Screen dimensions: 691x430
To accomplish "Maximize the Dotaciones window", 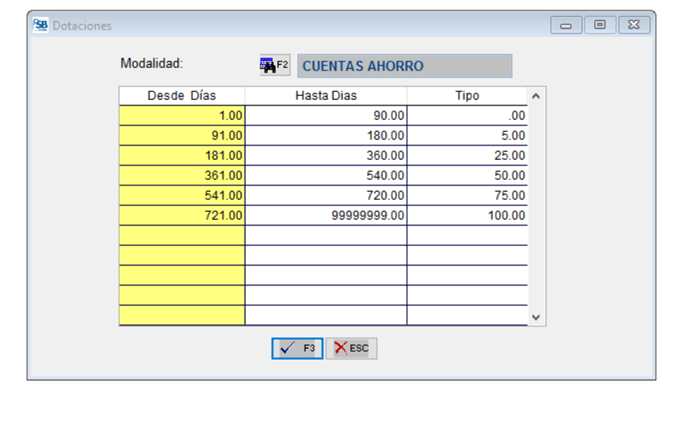I will tap(599, 24).
